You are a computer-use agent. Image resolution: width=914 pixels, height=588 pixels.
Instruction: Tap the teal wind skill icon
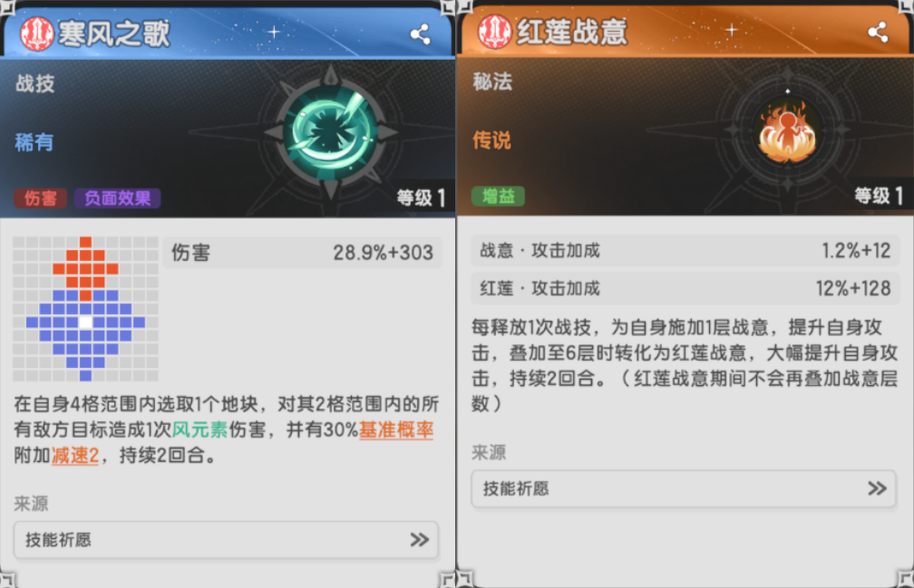pyautogui.click(x=330, y=133)
